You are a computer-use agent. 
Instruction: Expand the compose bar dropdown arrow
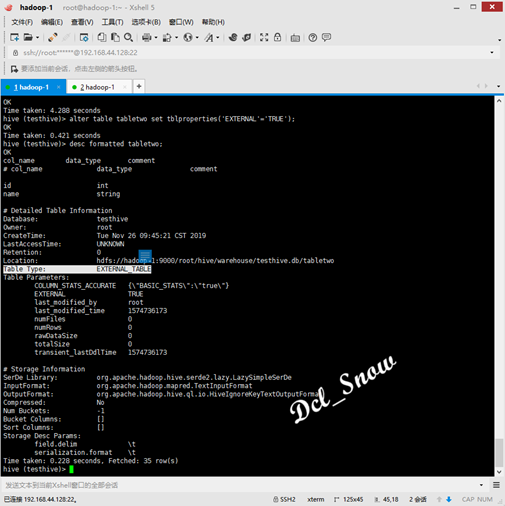[481, 485]
